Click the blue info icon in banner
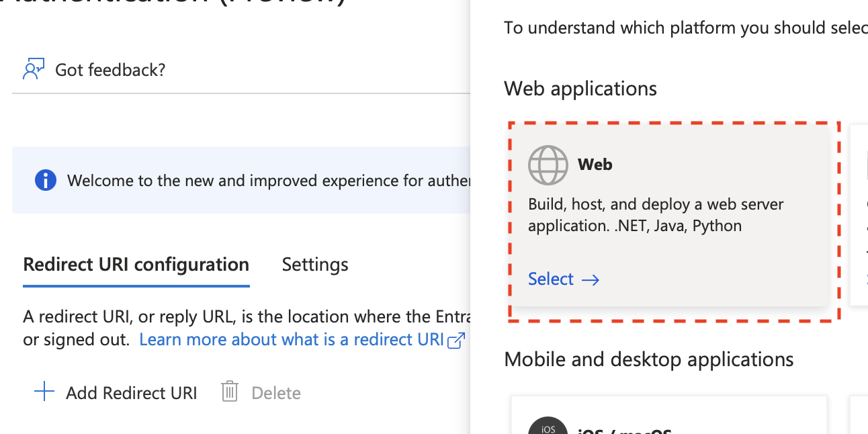Image resolution: width=868 pixels, height=434 pixels. [45, 180]
